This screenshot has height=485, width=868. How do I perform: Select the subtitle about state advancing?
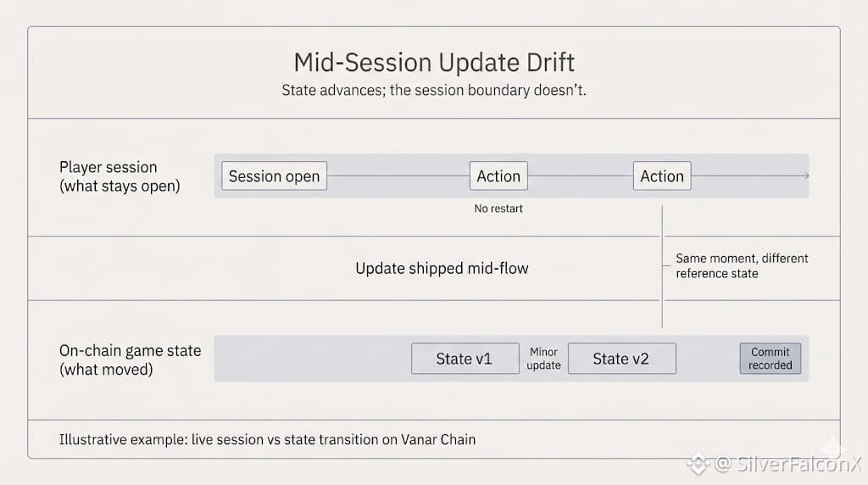(x=434, y=90)
